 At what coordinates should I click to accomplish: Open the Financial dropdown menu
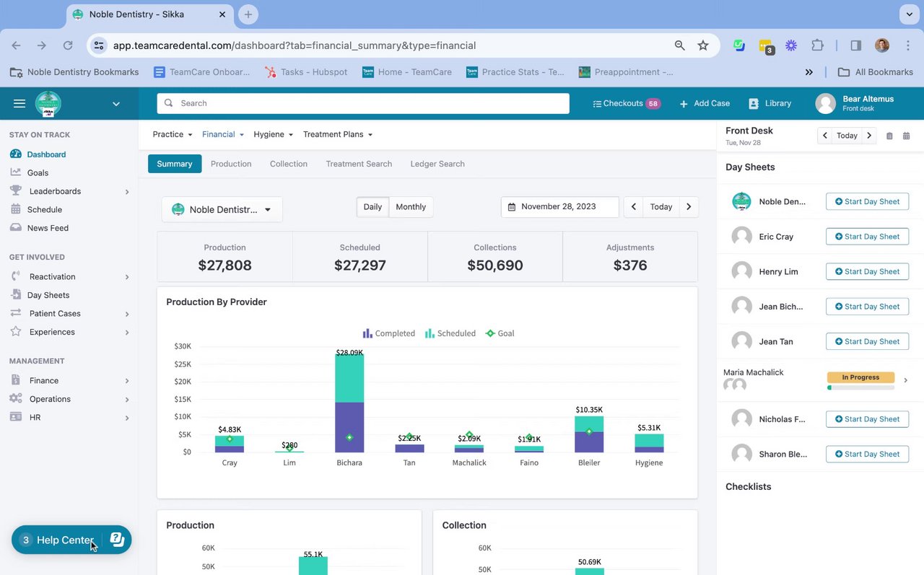223,134
